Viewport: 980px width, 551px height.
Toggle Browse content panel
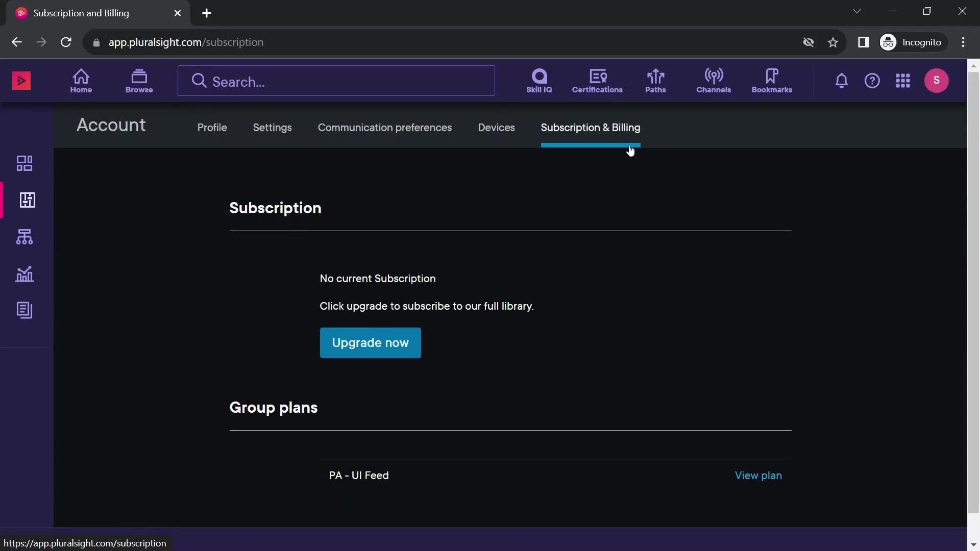139,81
